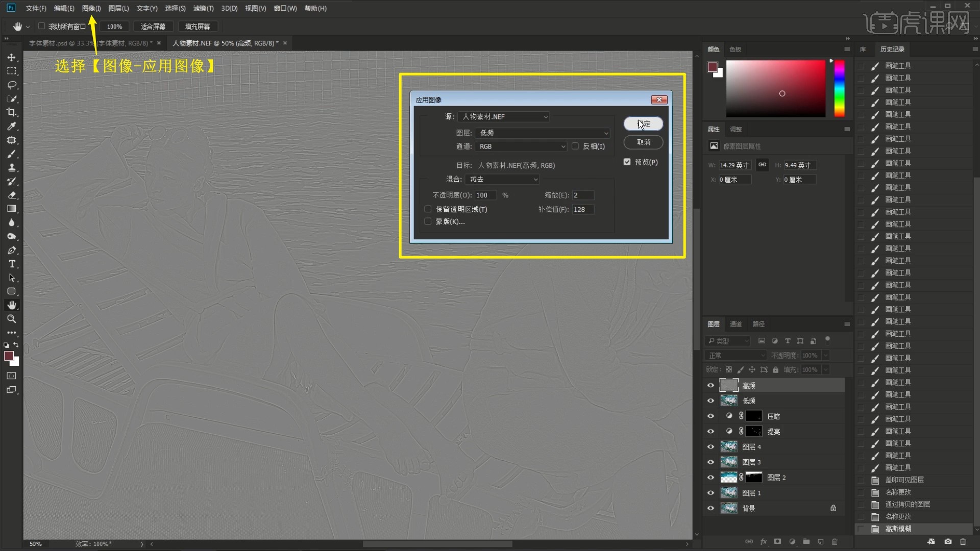Select the Eyedropper tool

click(12, 126)
